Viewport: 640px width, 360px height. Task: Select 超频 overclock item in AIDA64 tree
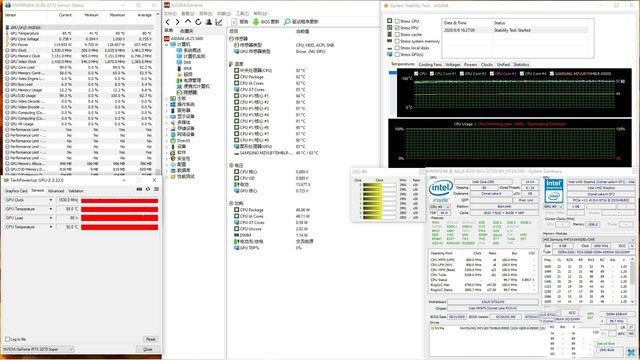click(x=184, y=74)
